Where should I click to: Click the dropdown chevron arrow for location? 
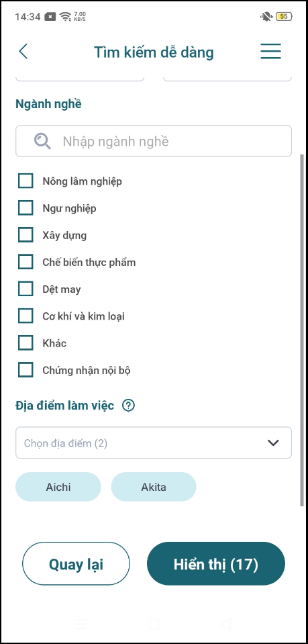tap(273, 443)
